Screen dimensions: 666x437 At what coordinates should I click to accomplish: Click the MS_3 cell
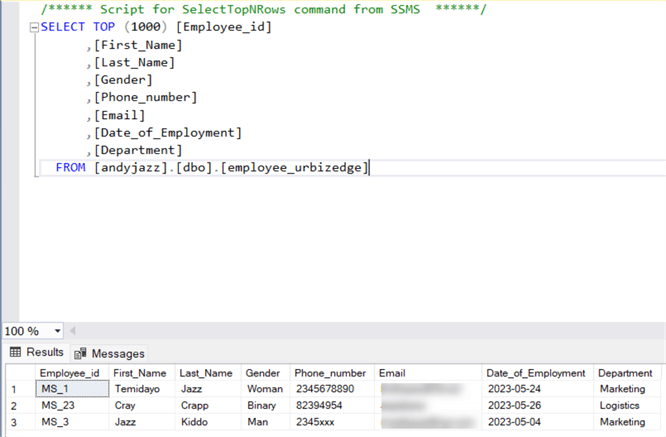[72, 422]
